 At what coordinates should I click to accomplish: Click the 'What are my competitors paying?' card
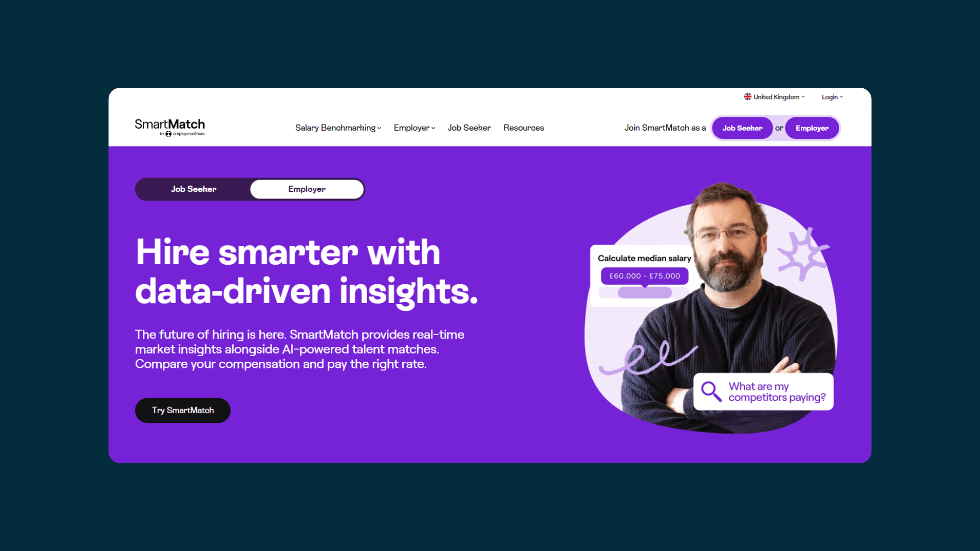(x=763, y=392)
